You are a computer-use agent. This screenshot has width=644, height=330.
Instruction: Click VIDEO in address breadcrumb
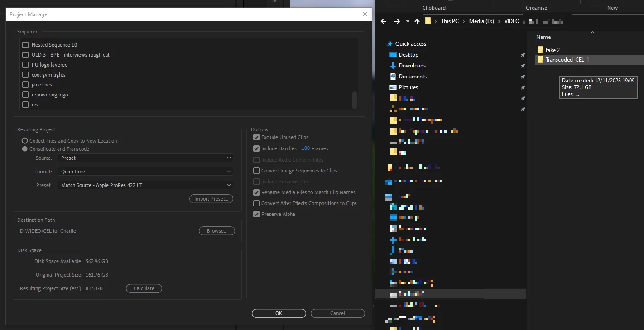(512, 21)
